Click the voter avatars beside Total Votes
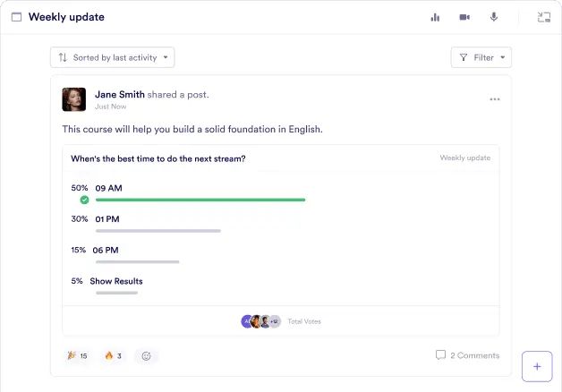Screen dimensions: 562x392 [260, 321]
